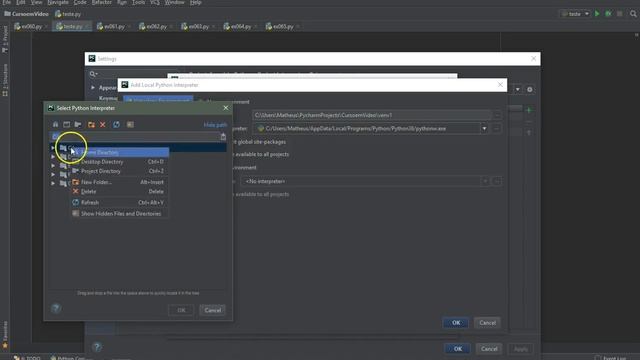Switch to ex064.py editor tab

(239, 27)
